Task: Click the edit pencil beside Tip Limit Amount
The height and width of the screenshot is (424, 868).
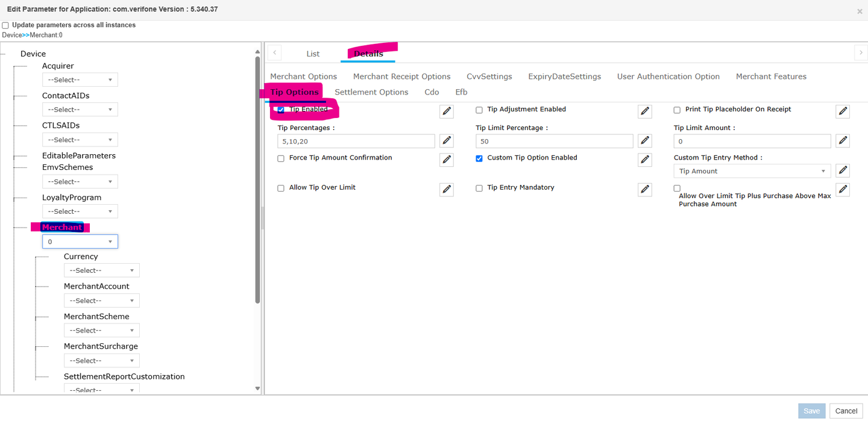Action: point(843,140)
